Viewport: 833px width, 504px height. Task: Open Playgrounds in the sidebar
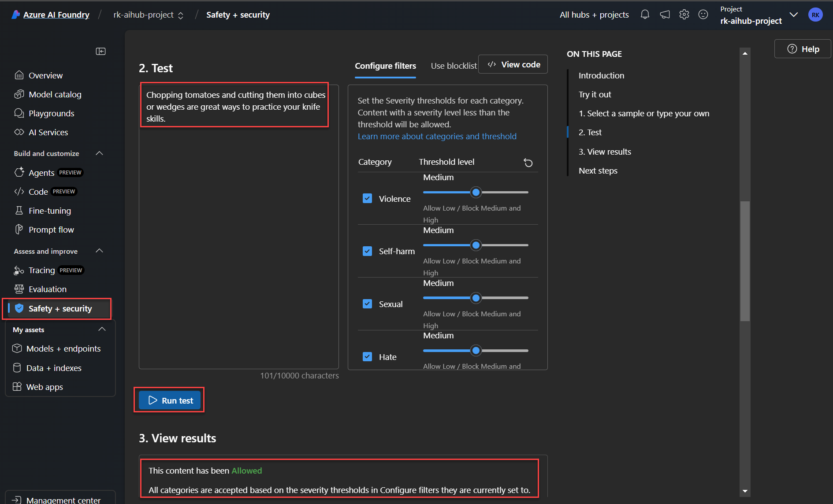51,113
